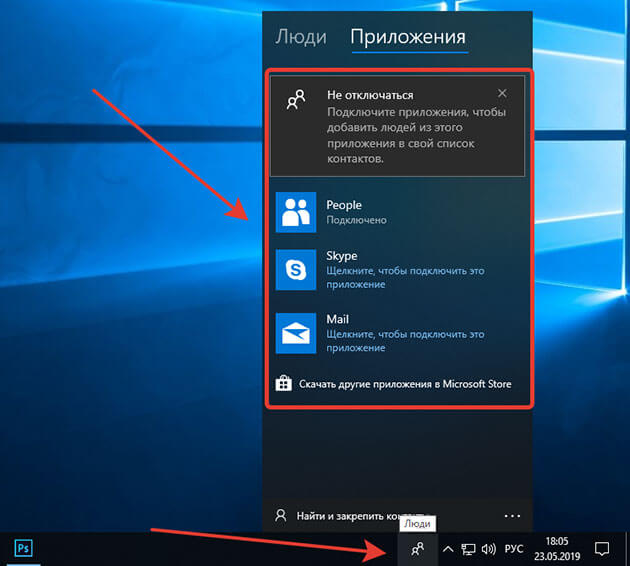Click the network tray icon
This screenshot has height=566, width=630.
468,549
